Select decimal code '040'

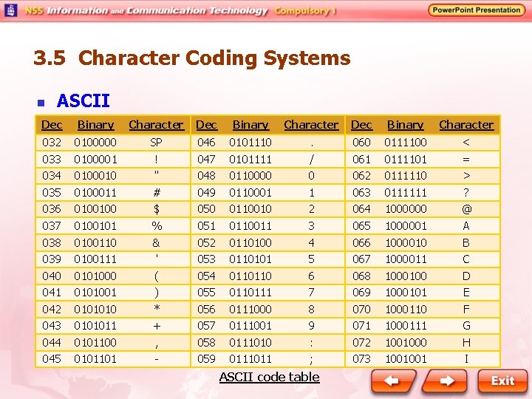[52, 276]
